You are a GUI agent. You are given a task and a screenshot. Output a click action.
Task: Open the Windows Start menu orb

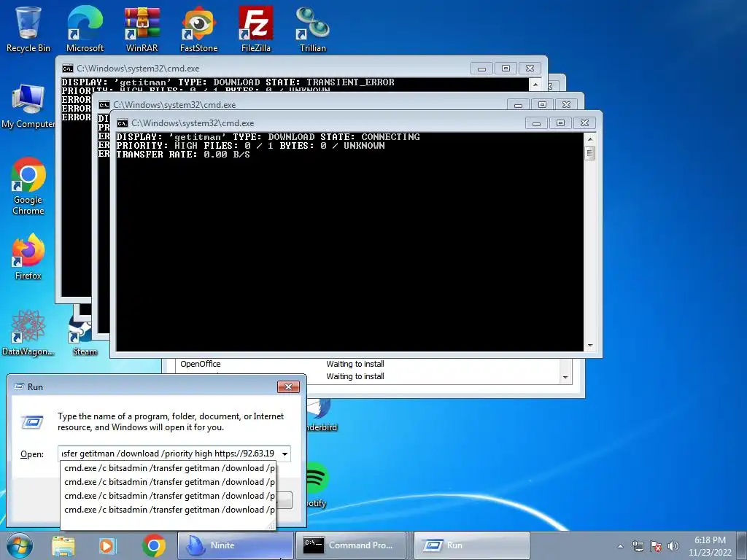(20, 545)
